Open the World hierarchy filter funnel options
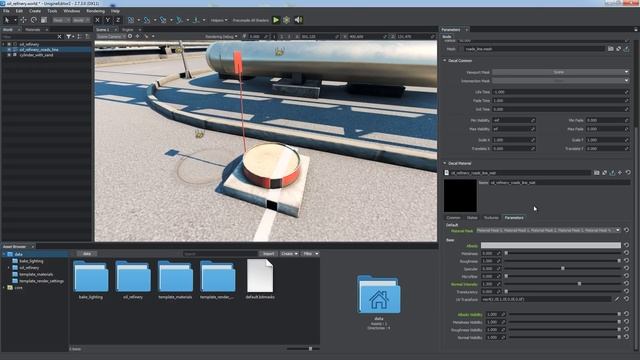The image size is (640, 360). click(69, 37)
